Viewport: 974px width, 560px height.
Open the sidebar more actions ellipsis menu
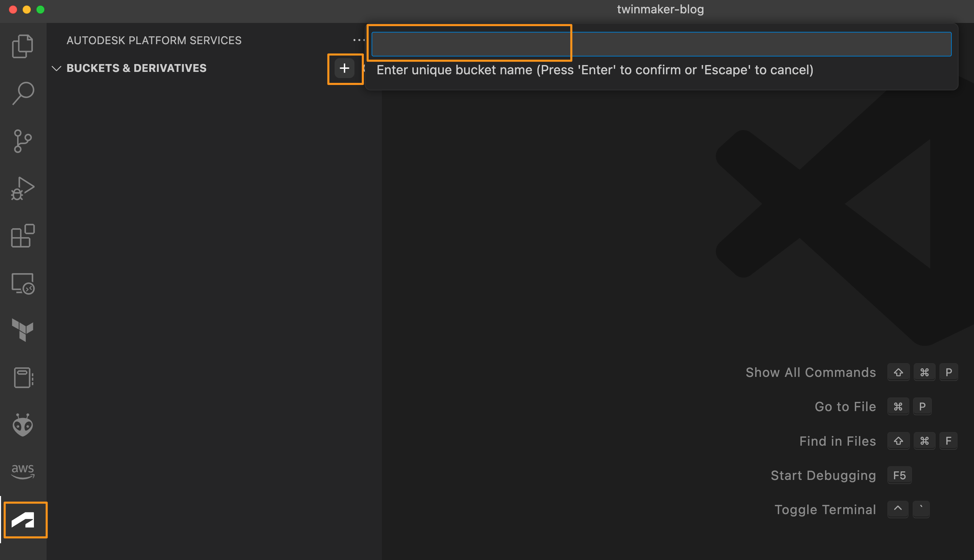(x=359, y=40)
